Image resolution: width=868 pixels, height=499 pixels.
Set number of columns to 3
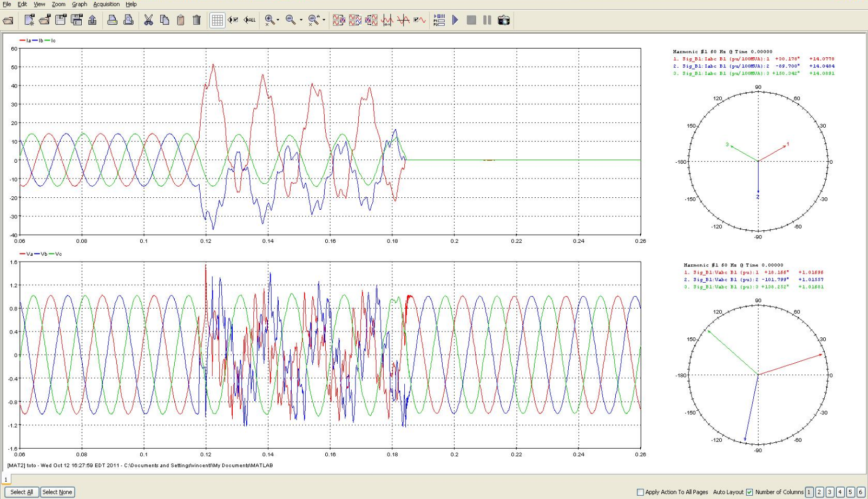(x=830, y=492)
